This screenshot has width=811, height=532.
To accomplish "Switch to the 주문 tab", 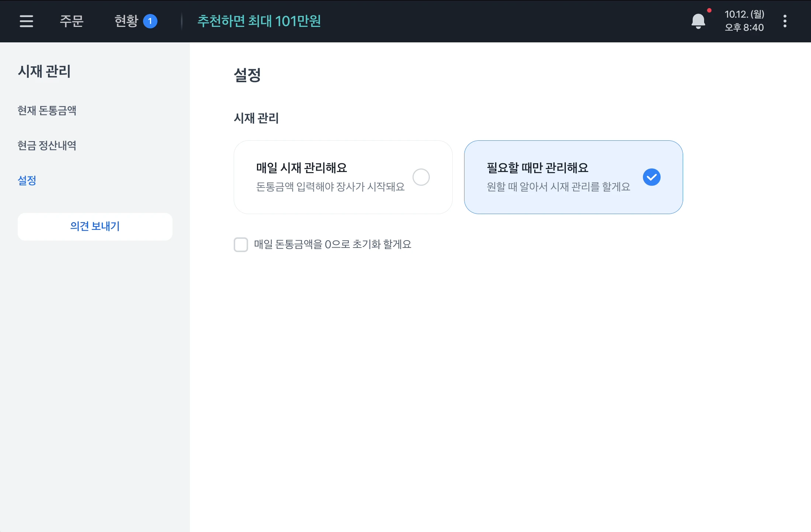I will pyautogui.click(x=72, y=21).
